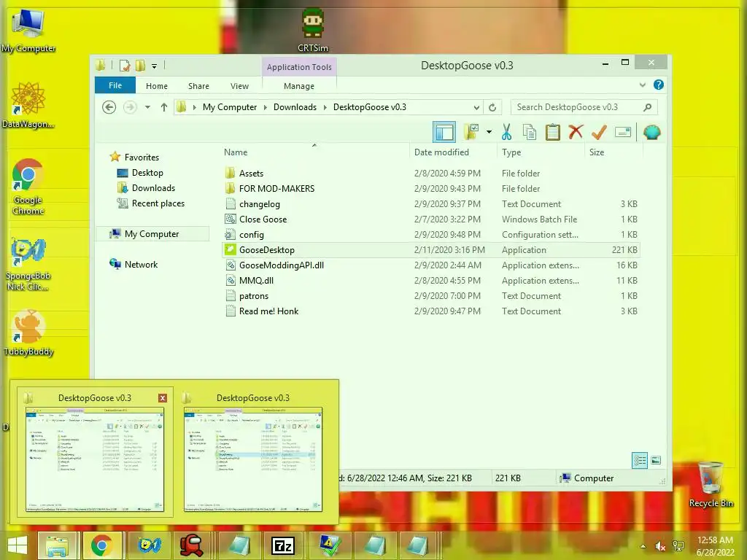Screen dimensions: 747x560
Task: Go forward with the Forward arrow button
Action: (x=130, y=107)
